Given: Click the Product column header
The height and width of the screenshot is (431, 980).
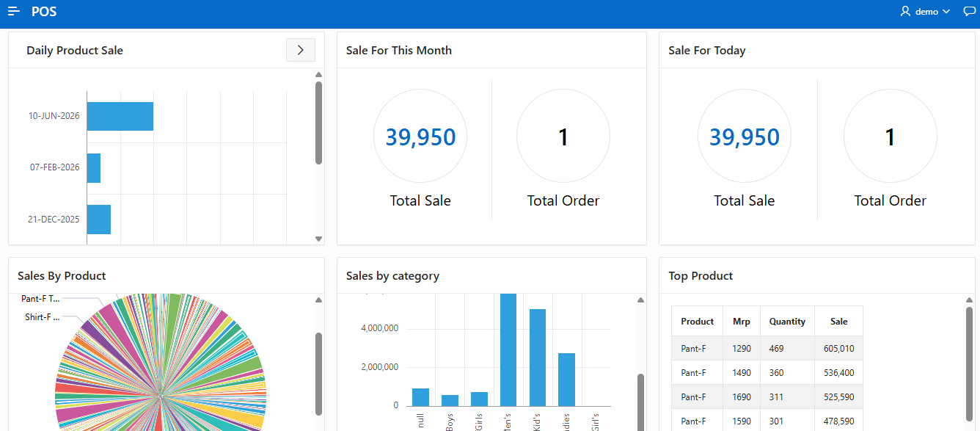Looking at the screenshot, I should coord(697,322).
